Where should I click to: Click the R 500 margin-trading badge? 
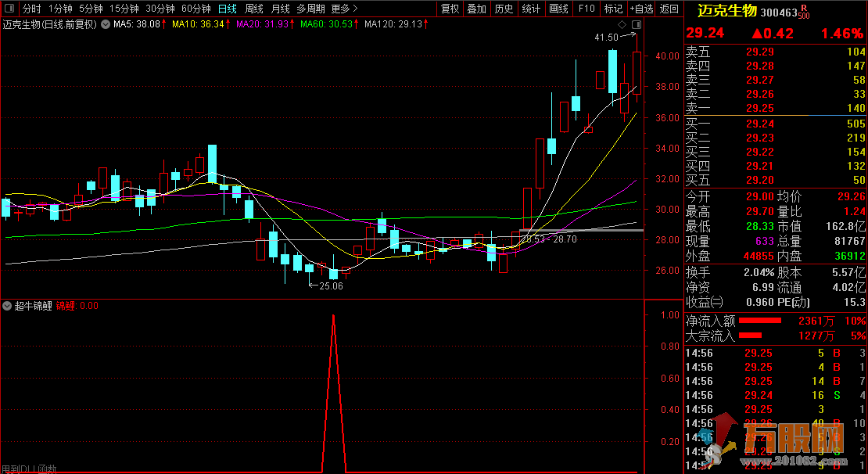click(x=803, y=12)
